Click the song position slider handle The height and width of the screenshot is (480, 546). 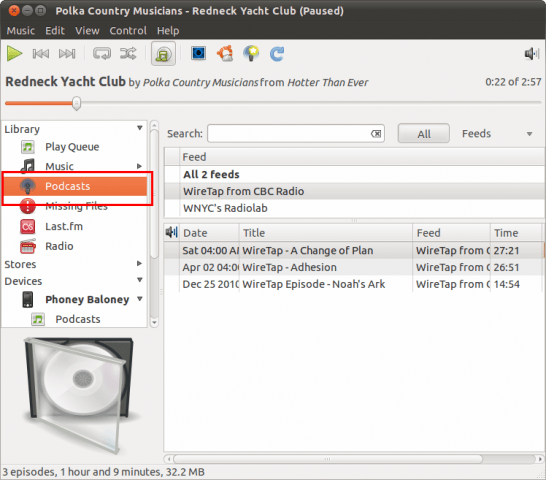click(77, 103)
